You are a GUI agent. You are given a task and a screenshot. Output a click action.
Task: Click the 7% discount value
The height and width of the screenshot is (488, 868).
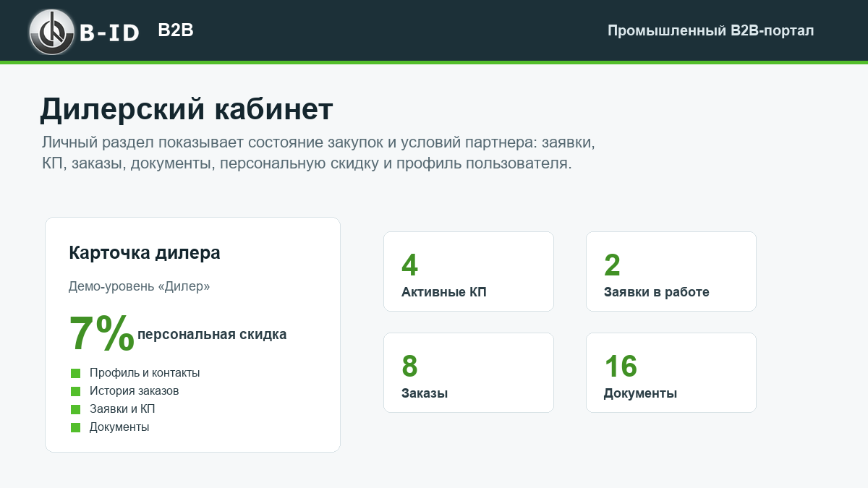[x=102, y=334]
